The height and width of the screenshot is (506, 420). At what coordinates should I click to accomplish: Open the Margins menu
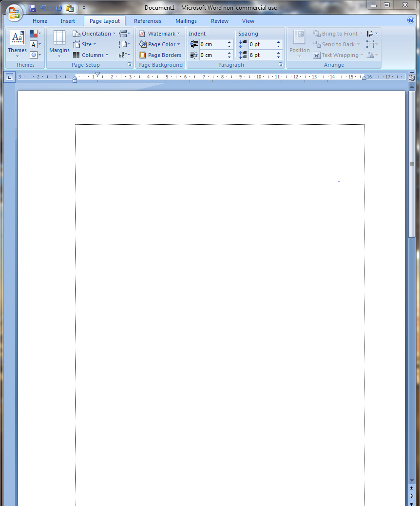[x=59, y=44]
